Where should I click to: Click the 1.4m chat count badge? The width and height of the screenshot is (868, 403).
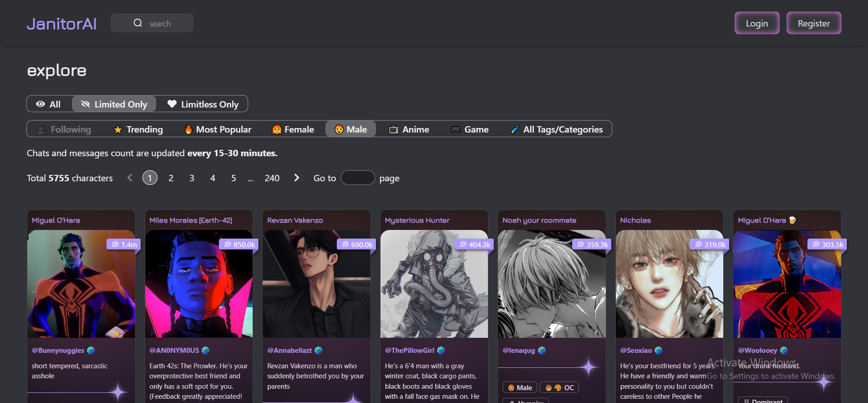[124, 245]
